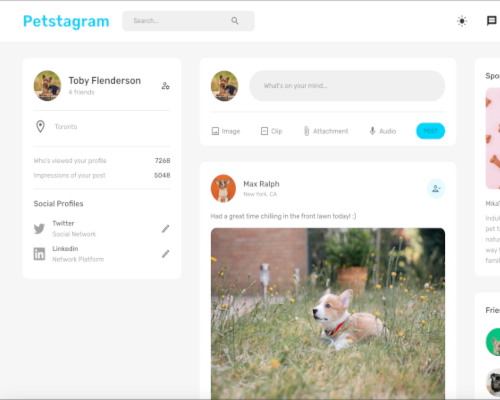This screenshot has height=400, width=500.
Task: Remove Max Ralph as friend
Action: click(x=436, y=189)
